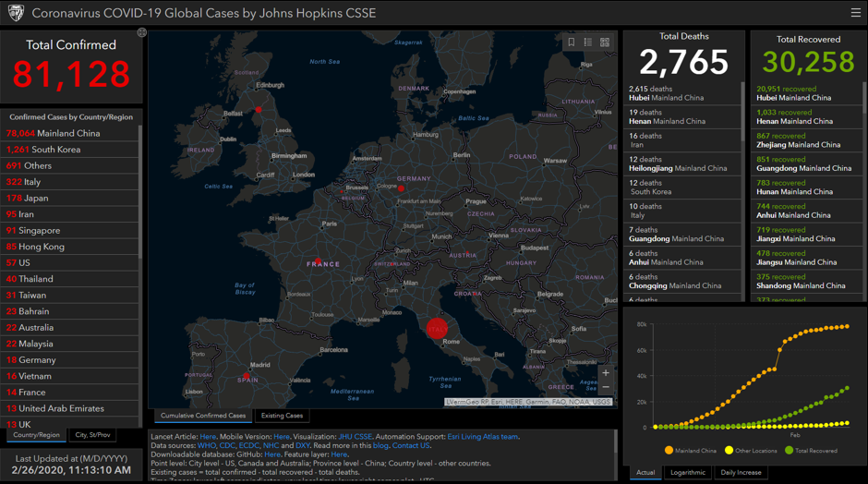The height and width of the screenshot is (484, 868).
Task: Open the GitHub 'Here' link
Action: [x=272, y=454]
